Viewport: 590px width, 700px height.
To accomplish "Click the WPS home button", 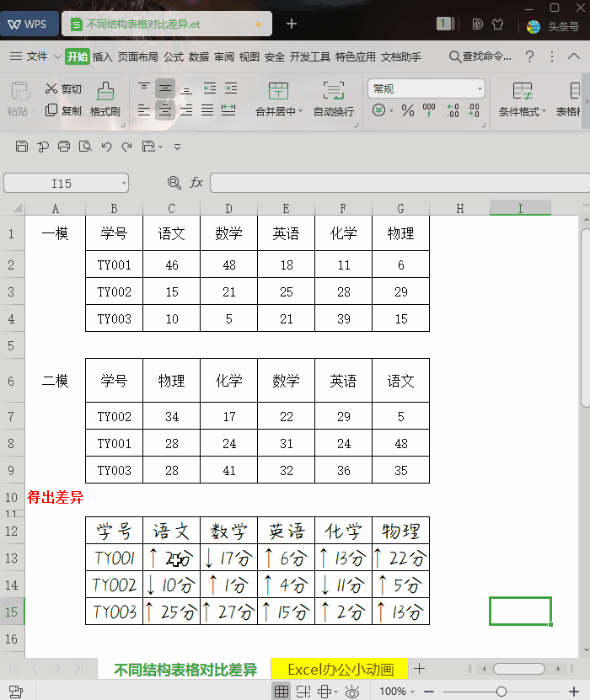I will click(x=29, y=24).
